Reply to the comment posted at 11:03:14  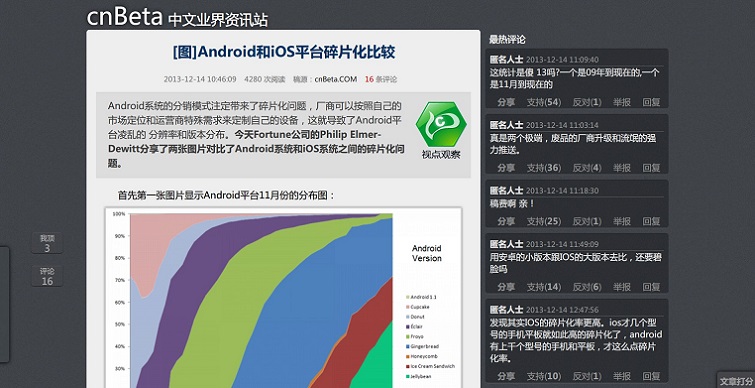click(x=651, y=168)
